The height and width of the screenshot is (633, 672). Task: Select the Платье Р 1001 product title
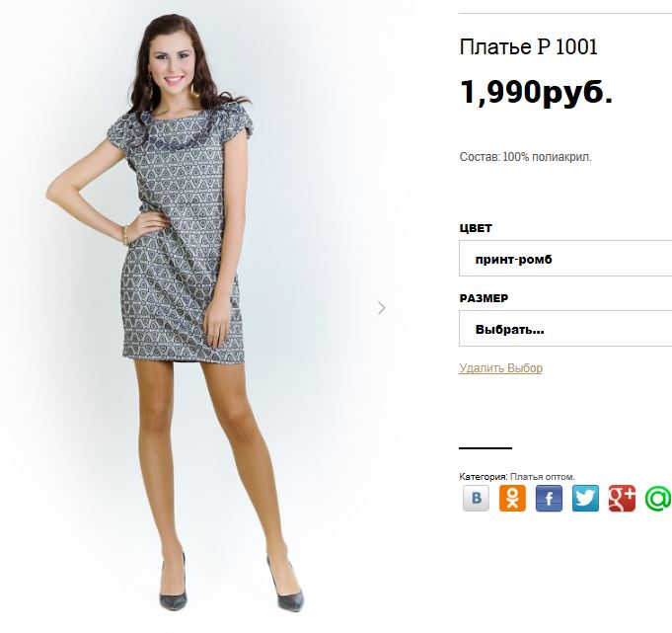pos(529,46)
